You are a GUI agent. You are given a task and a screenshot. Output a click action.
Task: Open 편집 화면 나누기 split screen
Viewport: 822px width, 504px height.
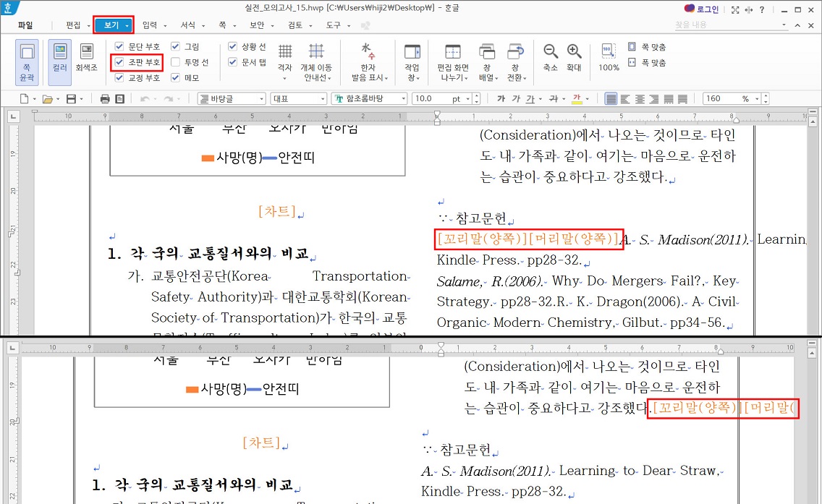[453, 62]
